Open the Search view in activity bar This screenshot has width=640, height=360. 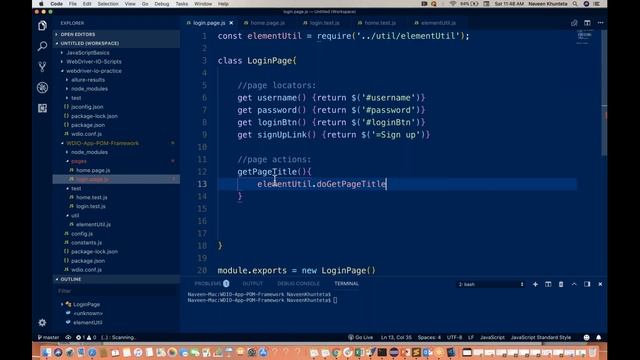[42, 46]
